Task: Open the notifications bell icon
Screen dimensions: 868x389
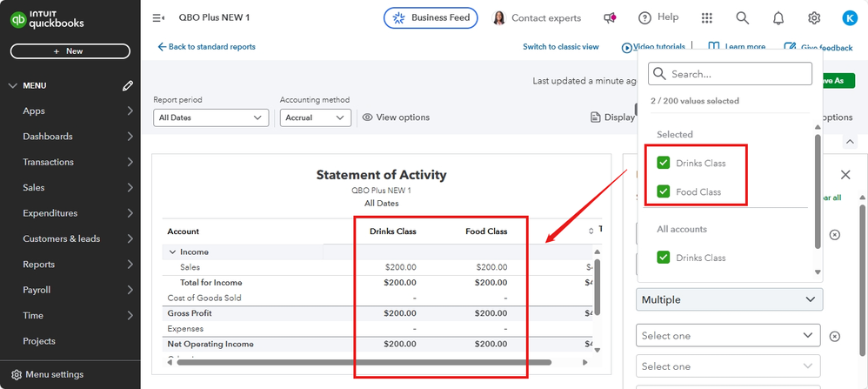Action: coord(778,17)
